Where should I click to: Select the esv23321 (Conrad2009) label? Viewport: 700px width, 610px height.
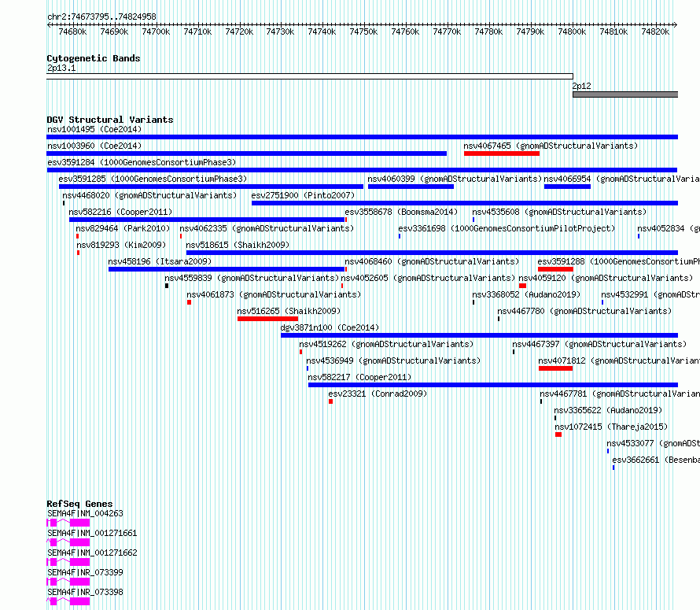tap(378, 394)
